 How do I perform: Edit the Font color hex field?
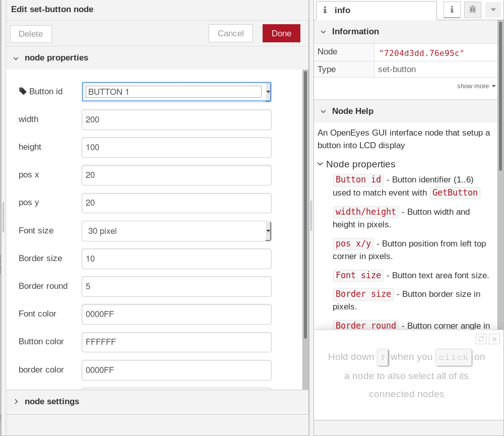(176, 314)
